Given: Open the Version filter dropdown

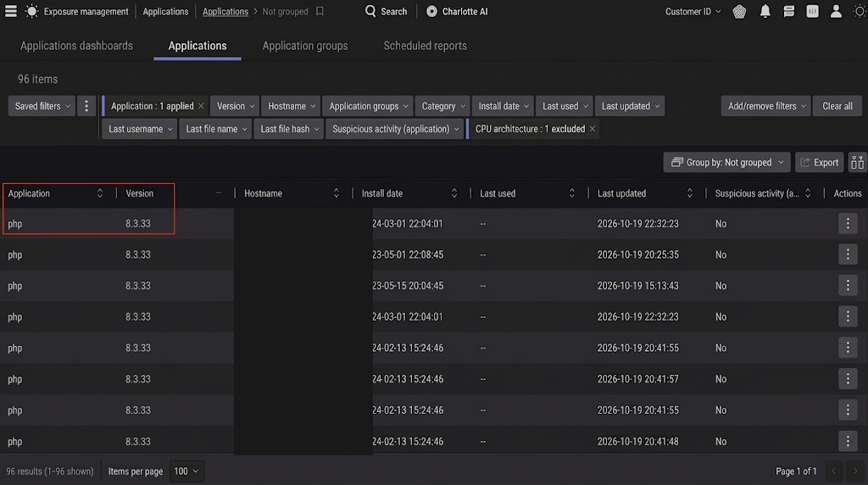Looking at the screenshot, I should pyautogui.click(x=236, y=106).
